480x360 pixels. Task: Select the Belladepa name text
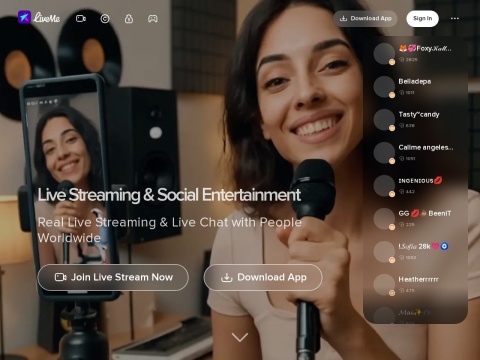415,81
